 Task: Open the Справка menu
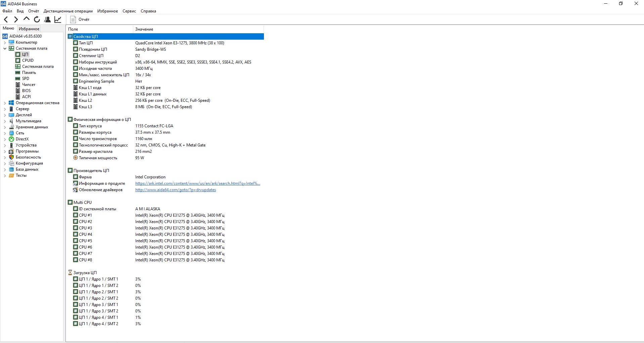point(148,11)
